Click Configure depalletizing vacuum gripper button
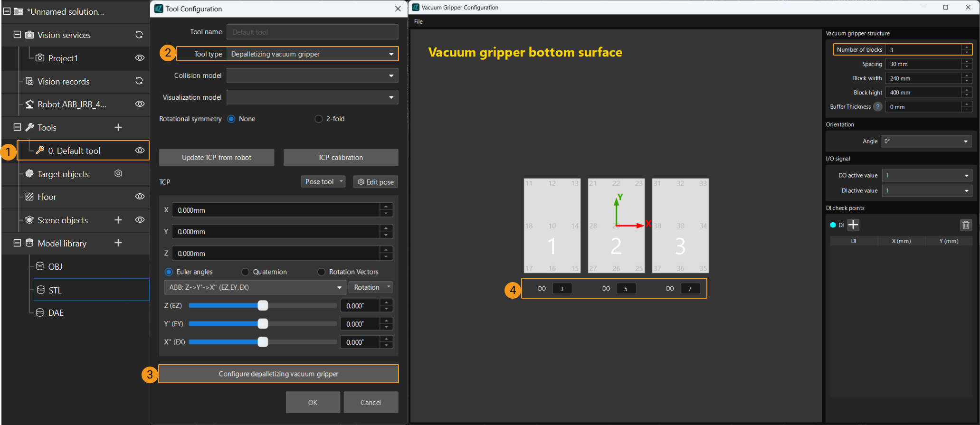The width and height of the screenshot is (980, 425). [278, 374]
